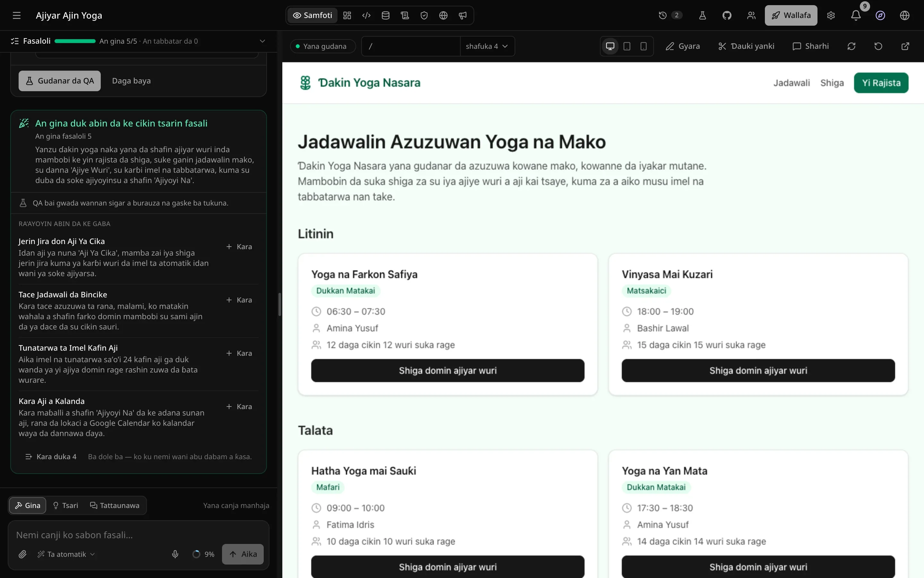Add Jerin Jira don Aji Ya Cika
Viewport: 924px width, 578px height.
pos(239,247)
